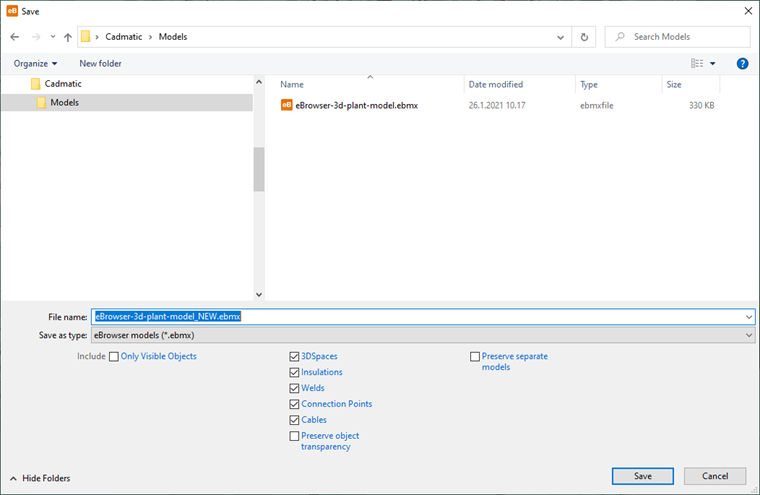Click the Refresh folder icon

click(584, 37)
